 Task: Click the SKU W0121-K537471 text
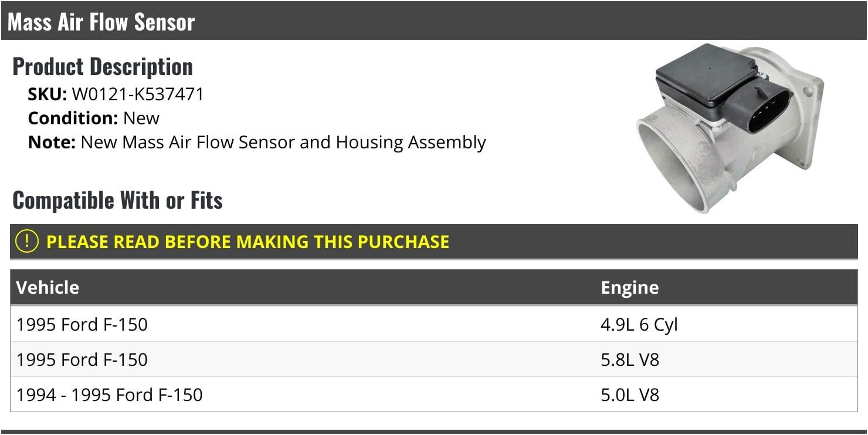(x=116, y=94)
